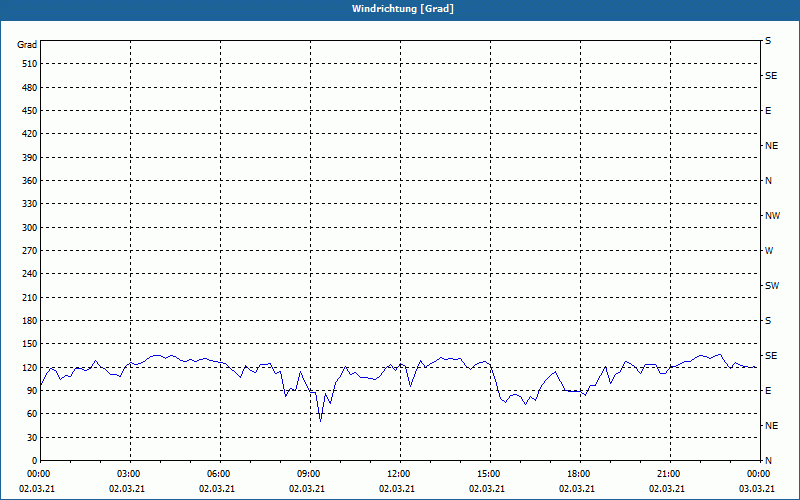Click the NW compass label
The width and height of the screenshot is (800, 500).
click(x=772, y=216)
